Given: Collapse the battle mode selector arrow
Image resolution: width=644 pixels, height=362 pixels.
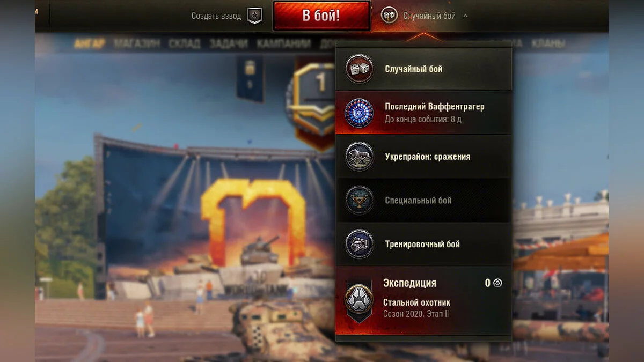Looking at the screenshot, I should click(465, 16).
